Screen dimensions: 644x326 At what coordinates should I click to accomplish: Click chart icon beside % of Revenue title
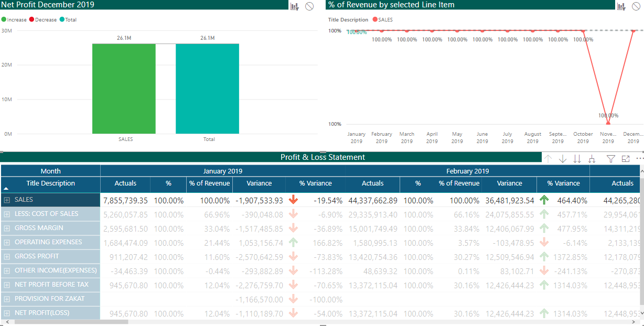621,6
